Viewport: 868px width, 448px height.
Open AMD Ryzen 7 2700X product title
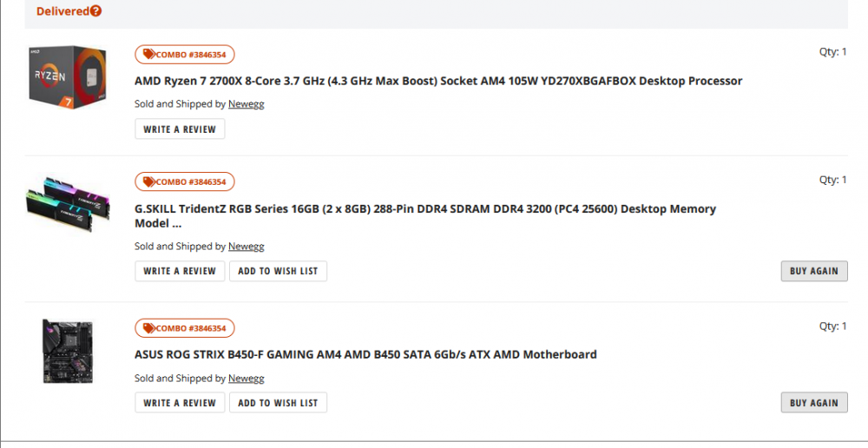[438, 81]
